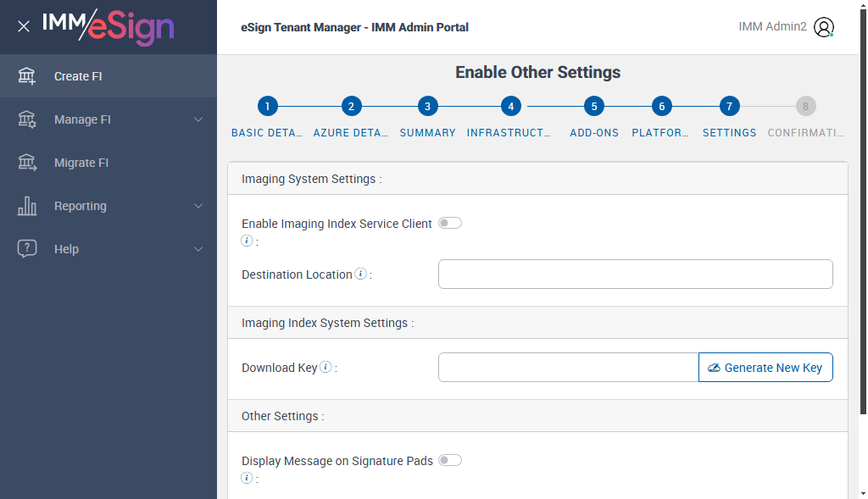Click the Create FI bank icon

tap(27, 76)
